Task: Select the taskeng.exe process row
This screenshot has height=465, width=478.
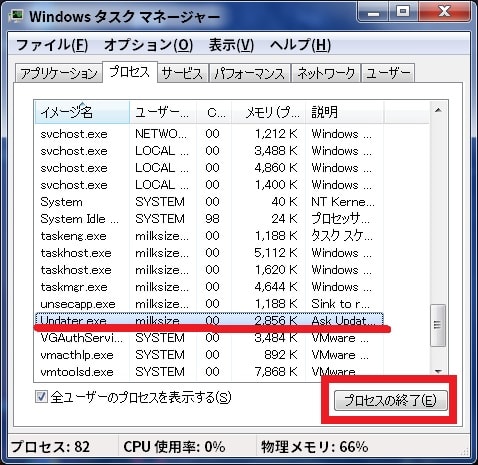Action: (209, 236)
